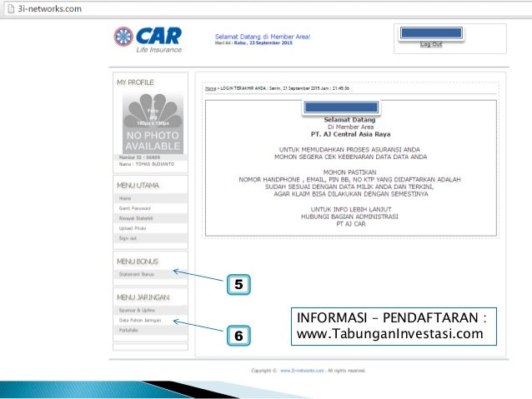Click the MY PROFILE heading
Viewport: 532px width, 399px height.
coord(135,82)
